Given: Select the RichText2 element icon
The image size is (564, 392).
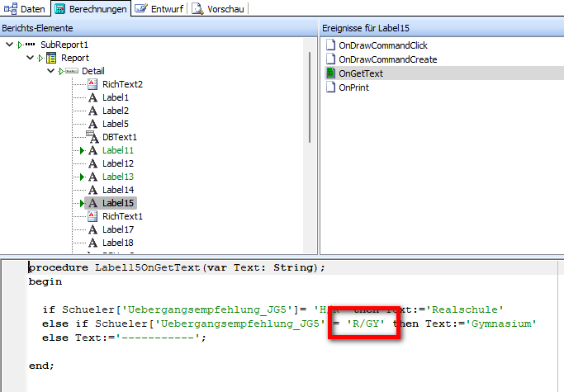Looking at the screenshot, I should tap(92, 84).
